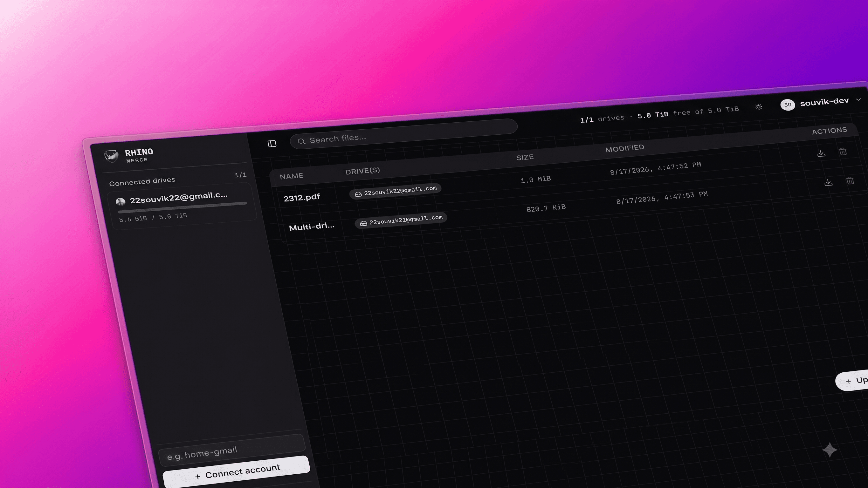Sort by the DRIVE(S) column header
Screen dimensions: 868x488
point(362,171)
